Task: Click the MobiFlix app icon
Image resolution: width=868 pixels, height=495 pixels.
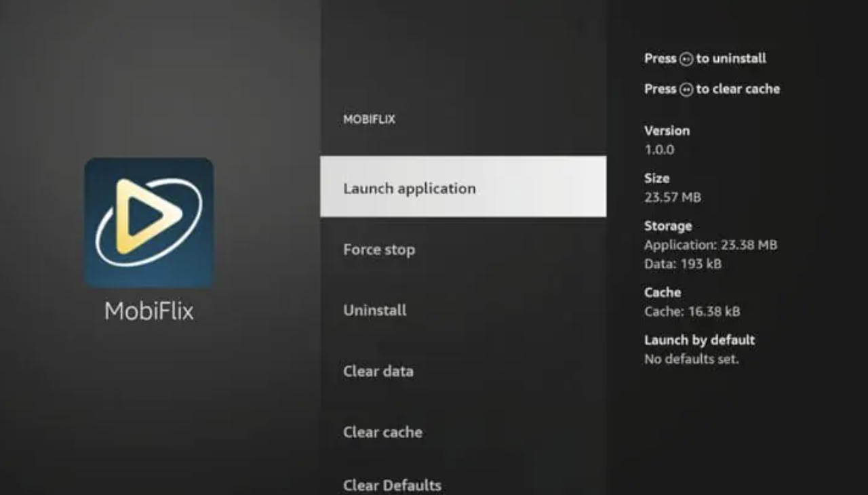Action: point(149,222)
